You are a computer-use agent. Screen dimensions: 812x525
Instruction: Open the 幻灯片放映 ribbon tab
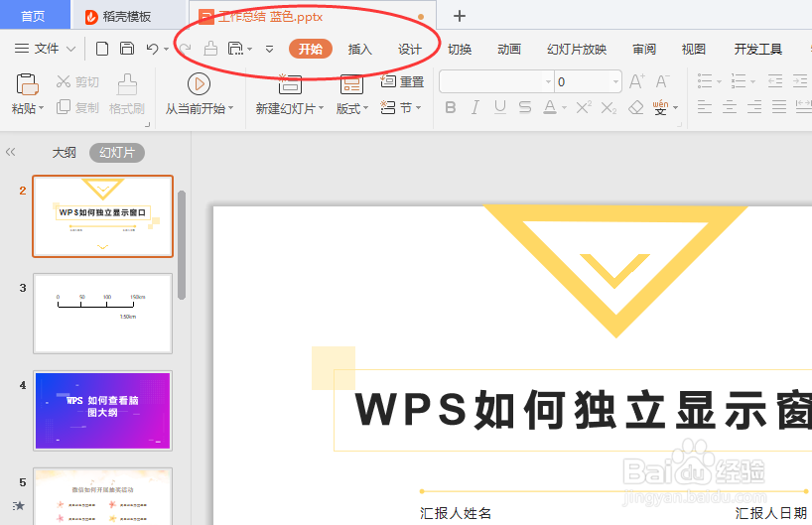[577, 50]
